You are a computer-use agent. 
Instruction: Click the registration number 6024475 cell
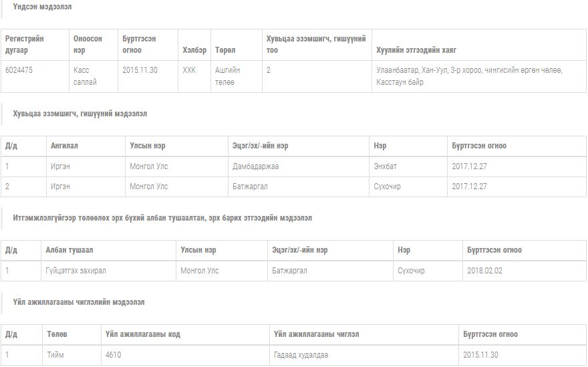pos(21,70)
